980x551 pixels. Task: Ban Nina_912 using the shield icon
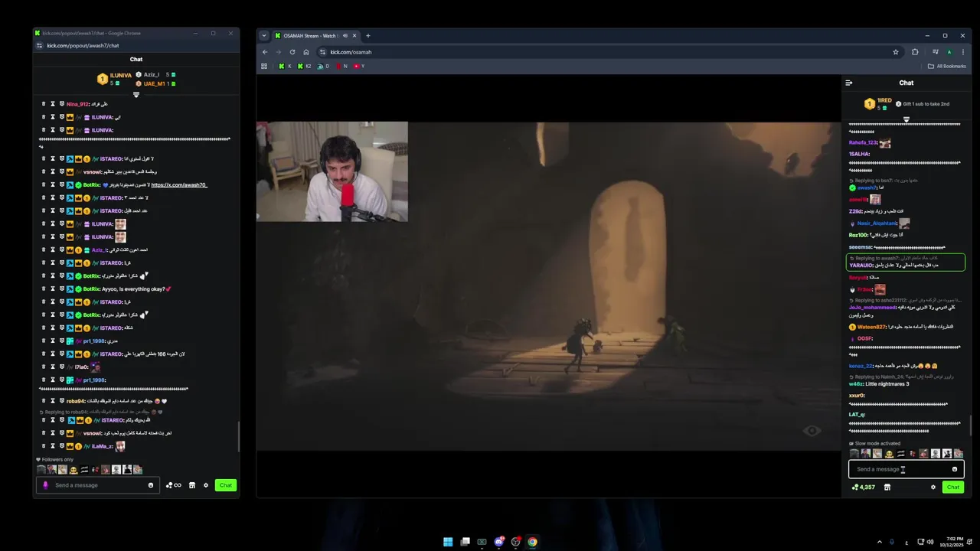62,104
